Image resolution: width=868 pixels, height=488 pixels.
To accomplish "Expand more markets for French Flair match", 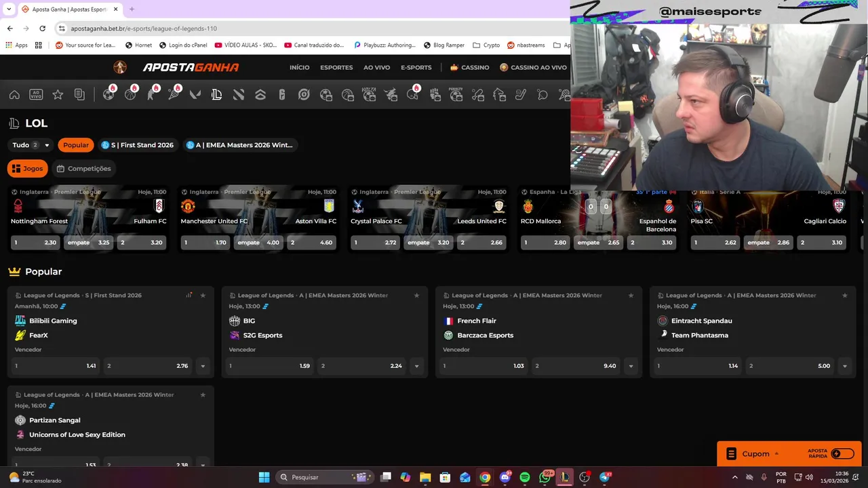I will [x=631, y=366].
